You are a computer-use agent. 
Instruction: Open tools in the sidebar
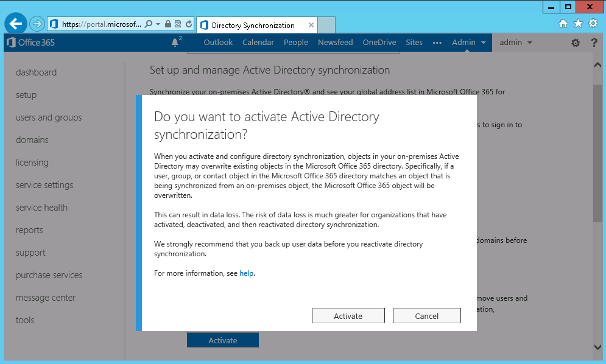pos(25,320)
